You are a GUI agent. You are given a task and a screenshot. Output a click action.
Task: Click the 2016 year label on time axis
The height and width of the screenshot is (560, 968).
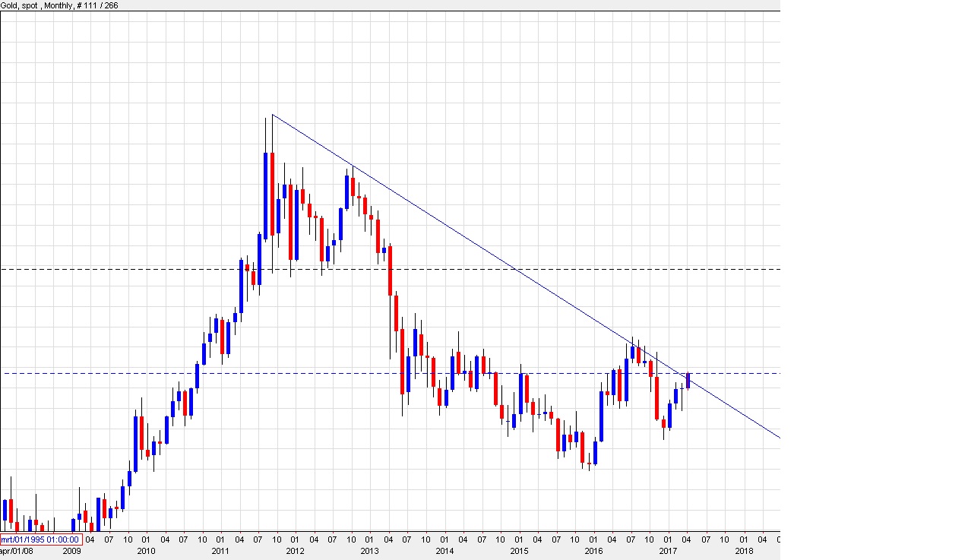tap(593, 551)
